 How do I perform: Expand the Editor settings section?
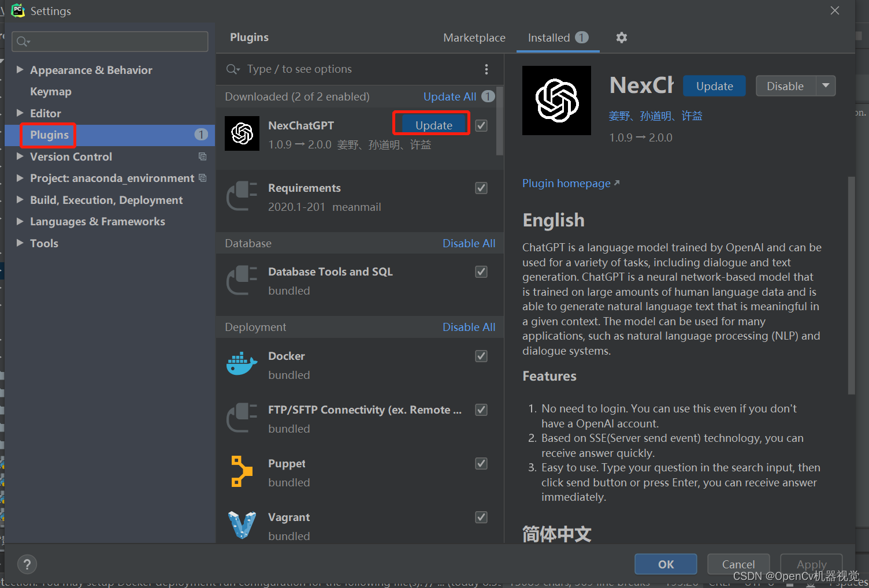(20, 113)
